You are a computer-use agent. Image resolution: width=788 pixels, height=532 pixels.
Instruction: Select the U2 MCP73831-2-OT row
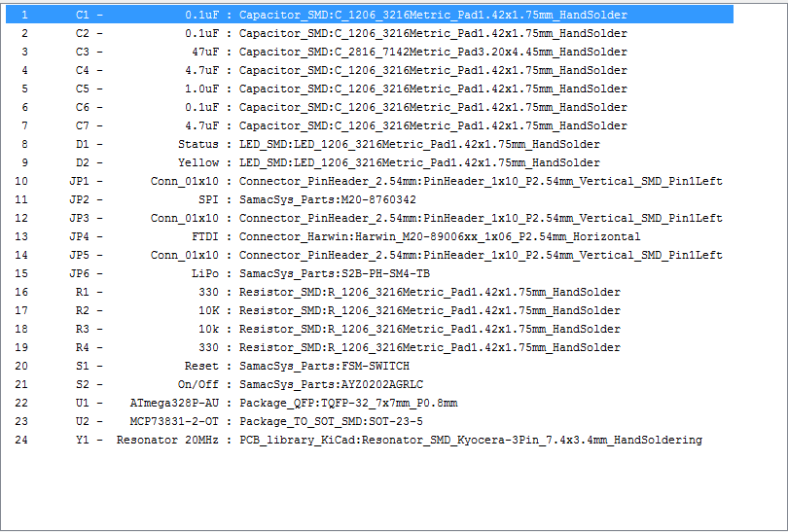pos(370,421)
